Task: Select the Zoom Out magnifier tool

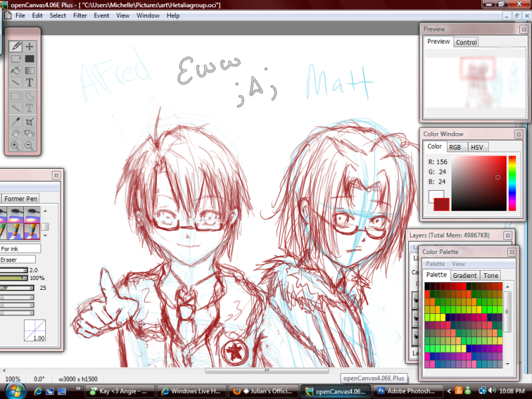Action: click(x=29, y=146)
